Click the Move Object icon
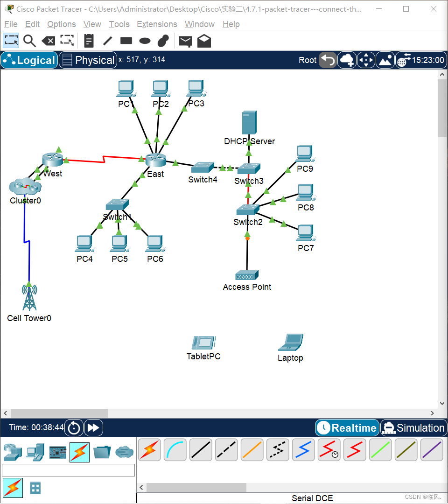448x504 pixels. pos(366,60)
